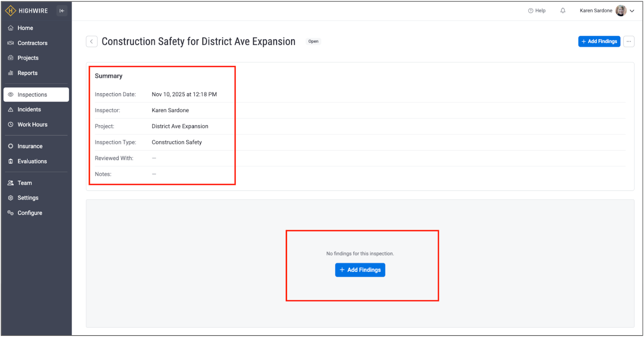Click the Highwire logo icon

10,11
